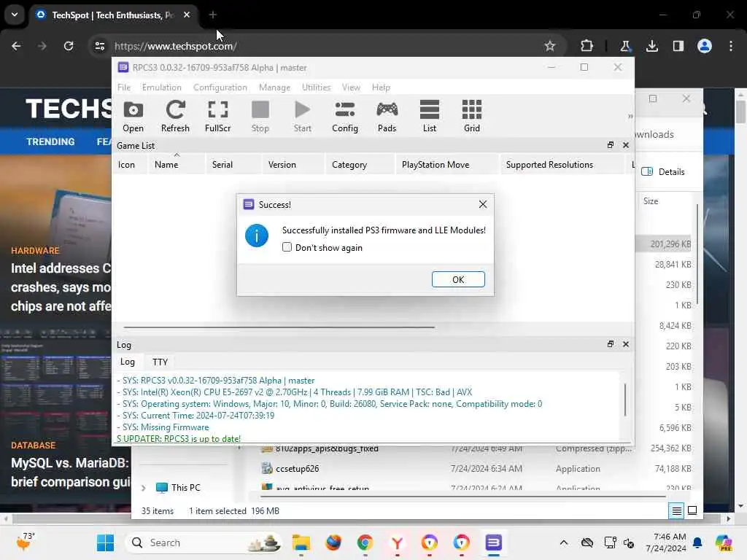Click TRENDING link on TechSpot
747x560 pixels.
coord(50,141)
